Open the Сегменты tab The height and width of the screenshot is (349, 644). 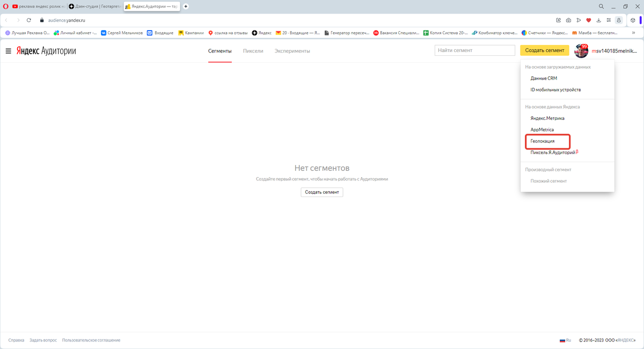220,51
